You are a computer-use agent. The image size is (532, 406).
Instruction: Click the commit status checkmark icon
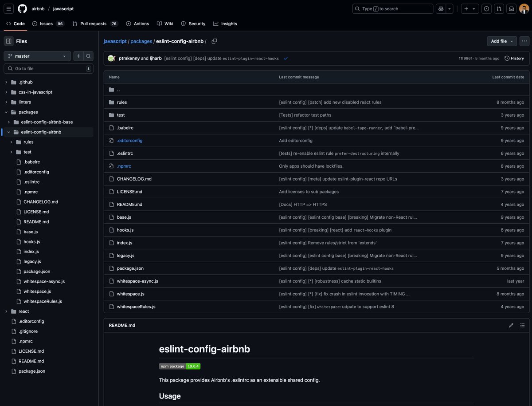(x=286, y=58)
